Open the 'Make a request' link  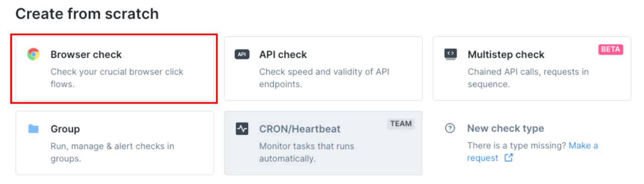pyautogui.click(x=533, y=152)
